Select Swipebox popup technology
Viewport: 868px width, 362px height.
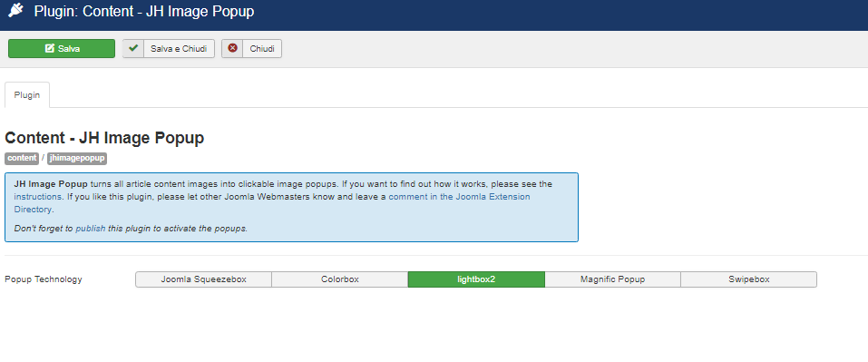(749, 279)
